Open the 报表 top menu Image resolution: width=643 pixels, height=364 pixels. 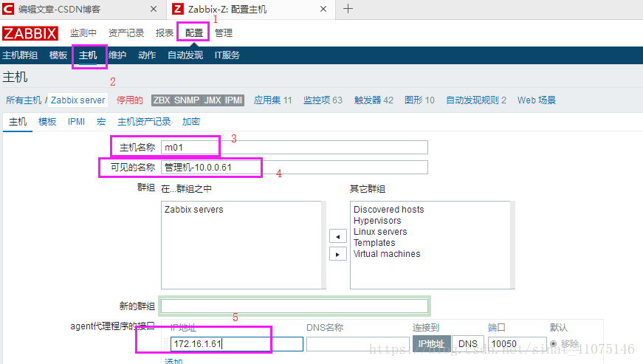tap(165, 32)
